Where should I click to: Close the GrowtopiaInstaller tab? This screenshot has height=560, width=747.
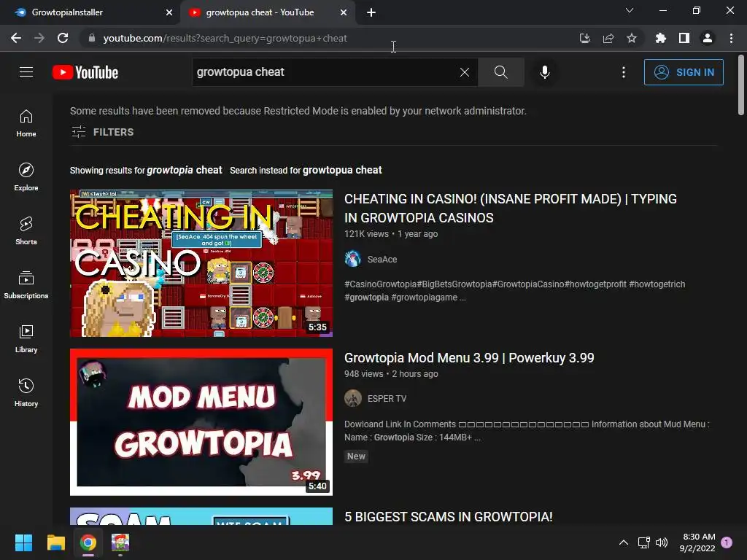[169, 12]
